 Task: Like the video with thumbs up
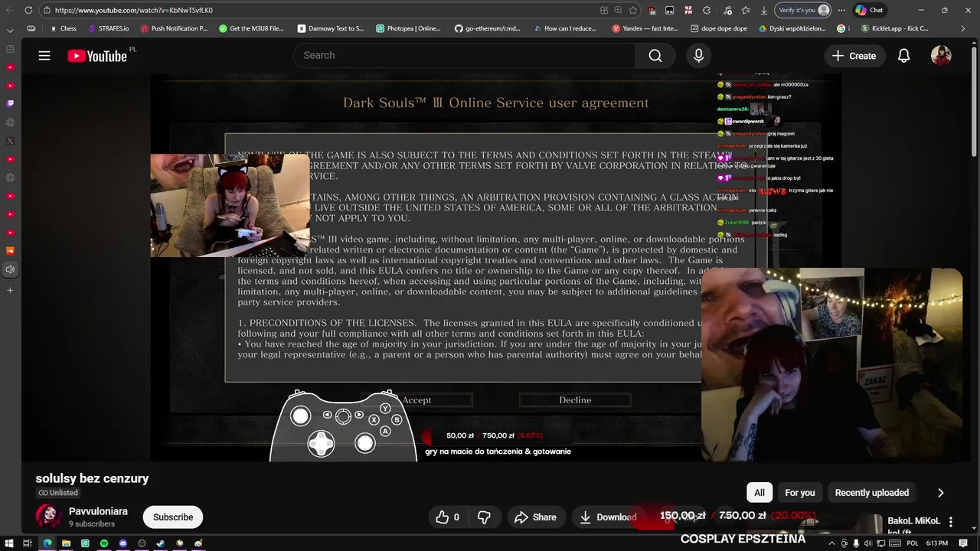pos(447,517)
